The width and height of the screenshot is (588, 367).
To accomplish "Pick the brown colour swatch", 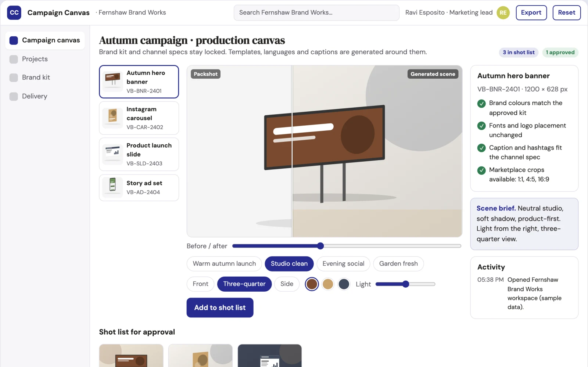I will pos(312,284).
